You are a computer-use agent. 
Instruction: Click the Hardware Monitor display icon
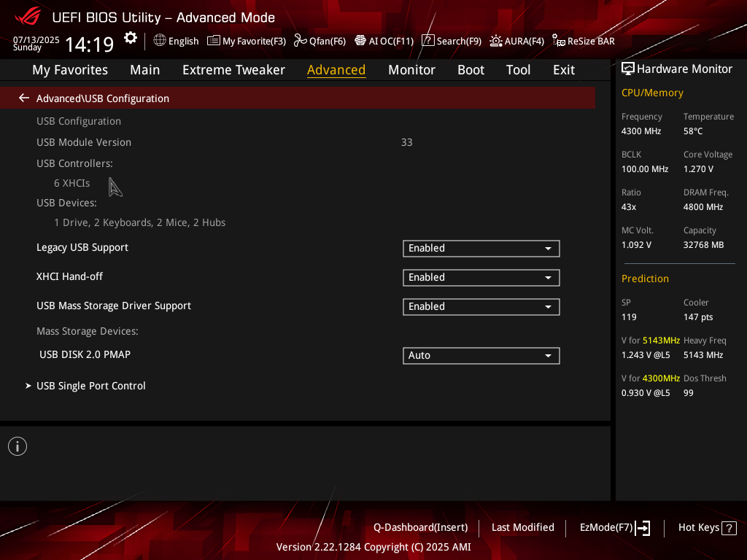click(x=628, y=69)
